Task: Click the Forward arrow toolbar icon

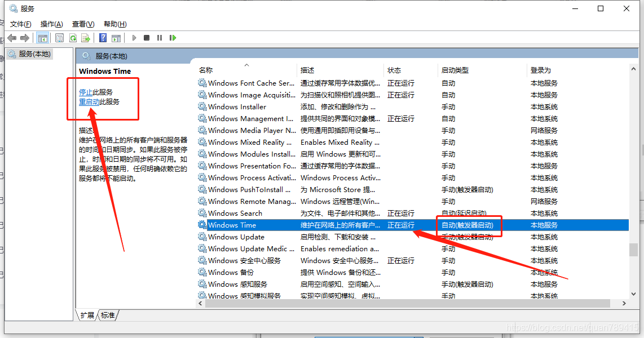Action: click(x=25, y=38)
